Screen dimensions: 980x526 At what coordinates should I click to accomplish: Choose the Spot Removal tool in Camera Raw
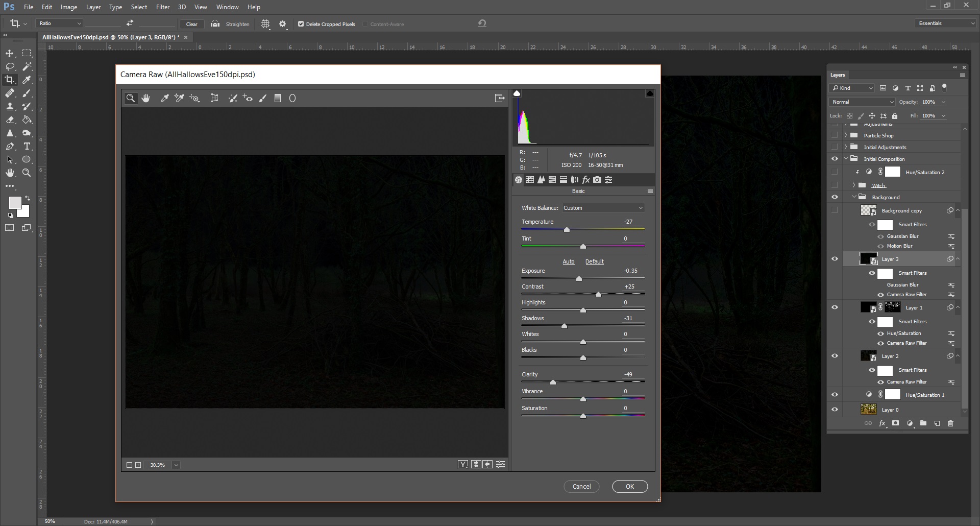[x=233, y=98]
